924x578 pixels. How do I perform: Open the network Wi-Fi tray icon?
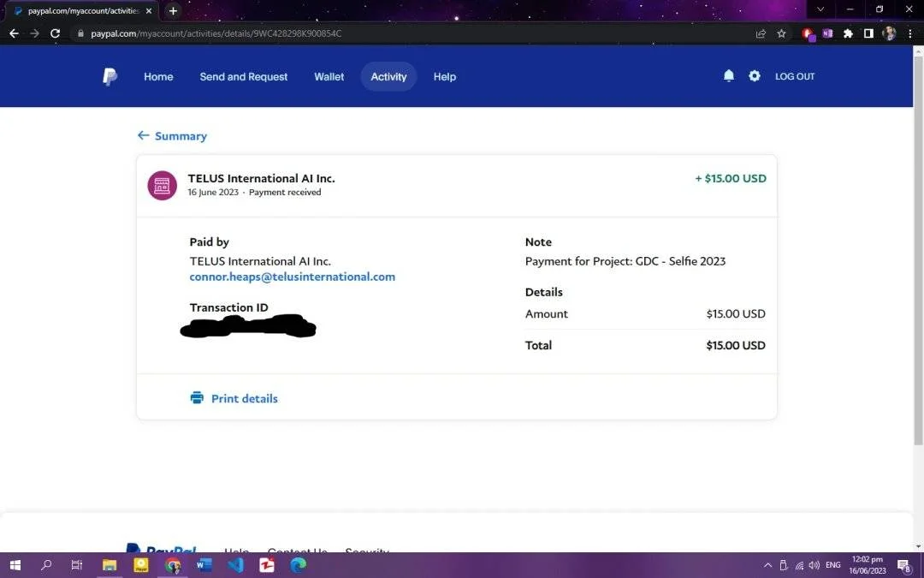coord(799,565)
